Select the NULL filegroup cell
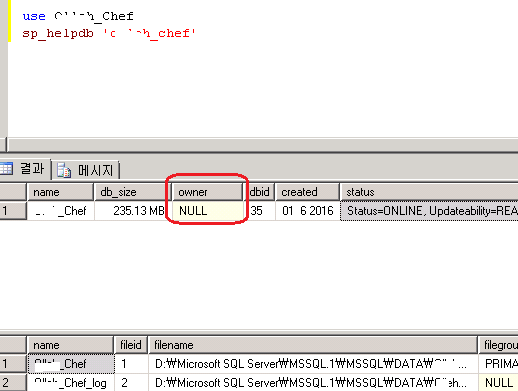Viewport: 518px width, 391px height. tap(498, 383)
